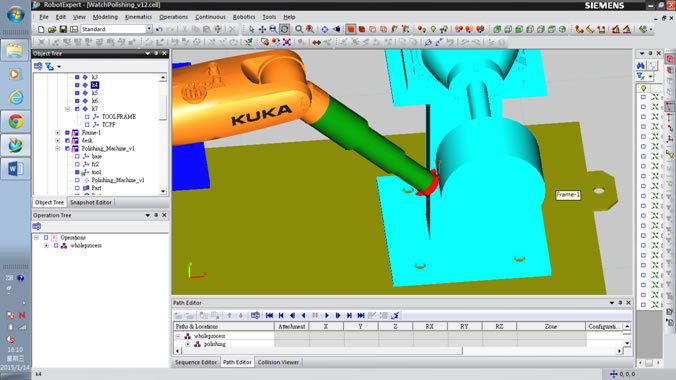This screenshot has height=380, width=676.
Task: Toggle display square for base frame
Action: pyautogui.click(x=77, y=157)
